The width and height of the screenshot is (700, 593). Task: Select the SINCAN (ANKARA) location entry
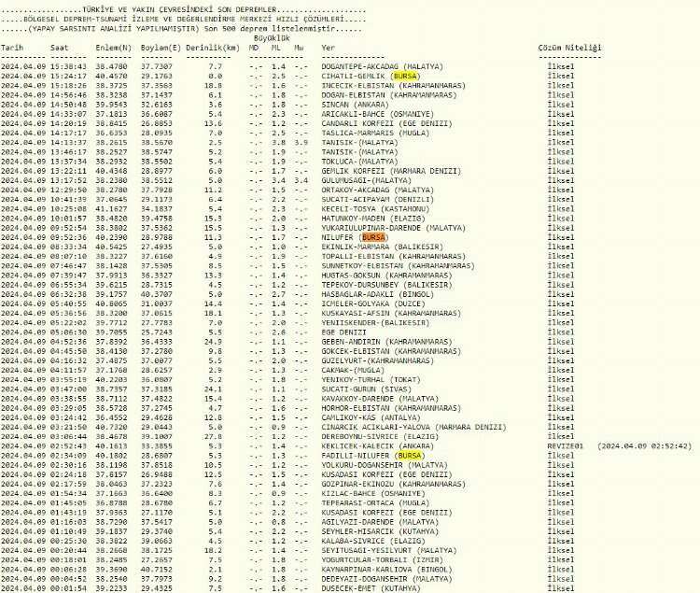[352, 106]
